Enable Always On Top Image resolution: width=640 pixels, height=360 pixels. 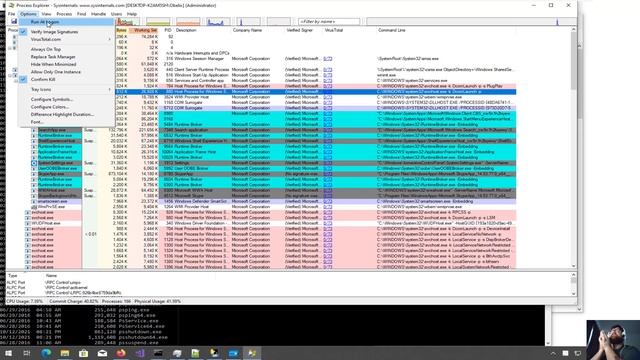tap(67, 49)
